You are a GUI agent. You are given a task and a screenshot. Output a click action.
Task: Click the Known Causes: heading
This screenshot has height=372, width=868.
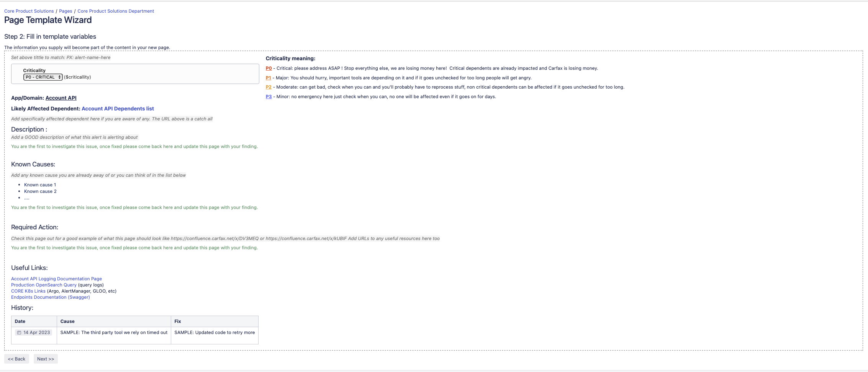(33, 164)
